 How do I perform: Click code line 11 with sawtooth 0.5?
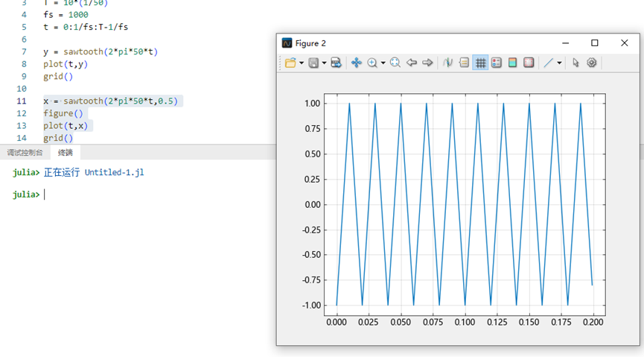pyautogui.click(x=110, y=101)
